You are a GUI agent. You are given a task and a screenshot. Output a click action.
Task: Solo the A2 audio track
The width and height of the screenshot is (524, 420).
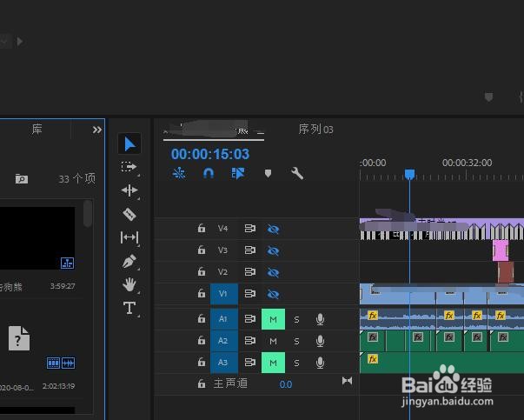click(296, 342)
